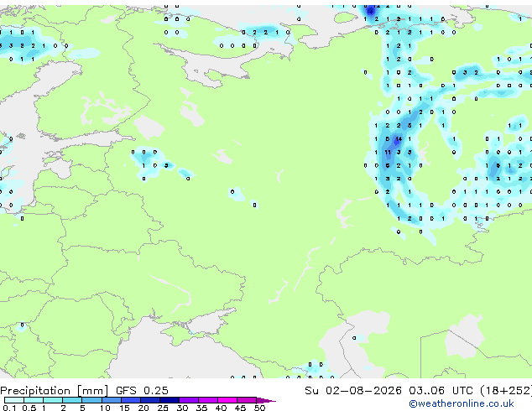Click the legend swatch between 1 and 2

(53, 400)
